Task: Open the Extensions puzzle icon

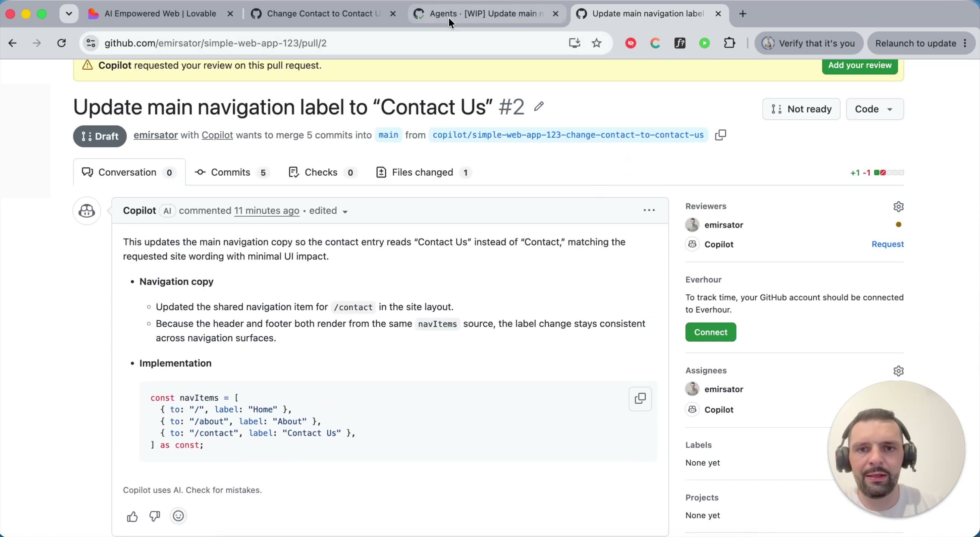Action: click(x=729, y=43)
